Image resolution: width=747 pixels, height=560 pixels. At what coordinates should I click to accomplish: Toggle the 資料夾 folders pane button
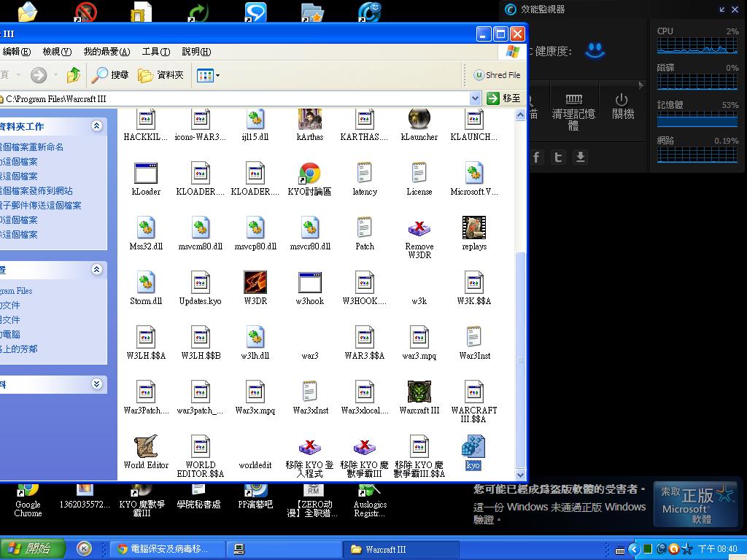160,75
